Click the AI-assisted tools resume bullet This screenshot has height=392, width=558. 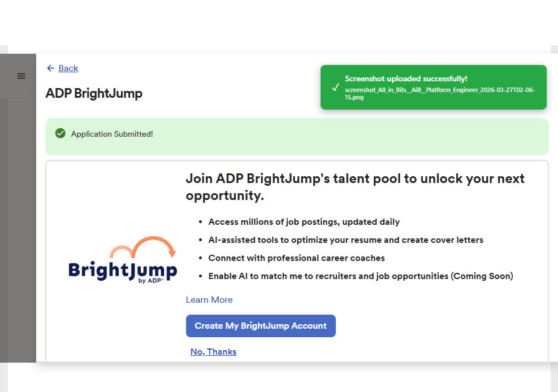click(345, 240)
